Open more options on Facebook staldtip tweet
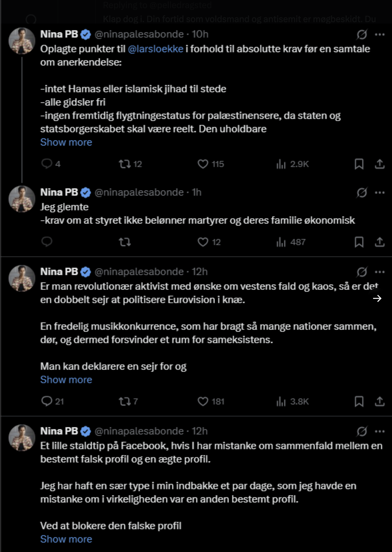 (380, 431)
